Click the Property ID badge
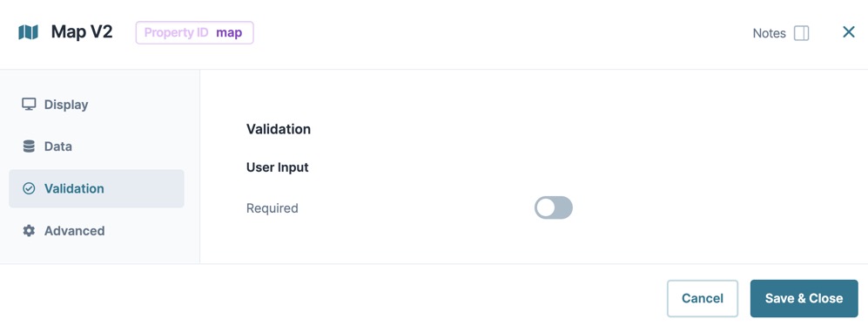 [194, 33]
